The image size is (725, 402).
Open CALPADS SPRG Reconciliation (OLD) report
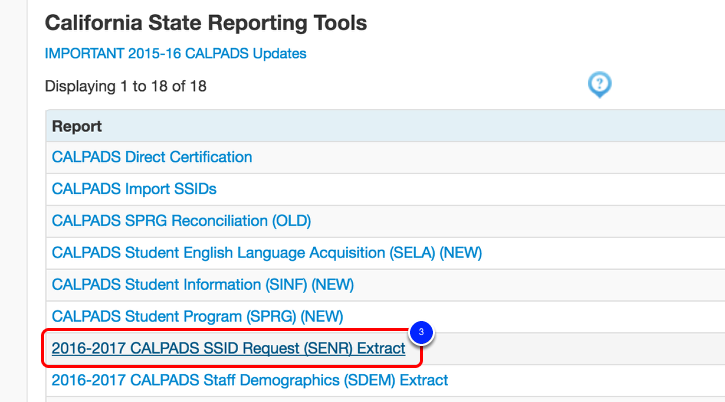(x=181, y=221)
